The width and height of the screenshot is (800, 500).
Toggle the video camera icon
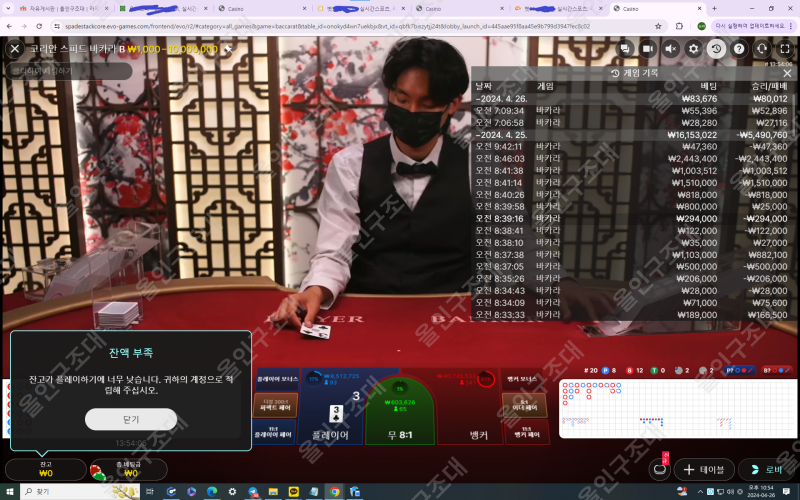[x=647, y=48]
